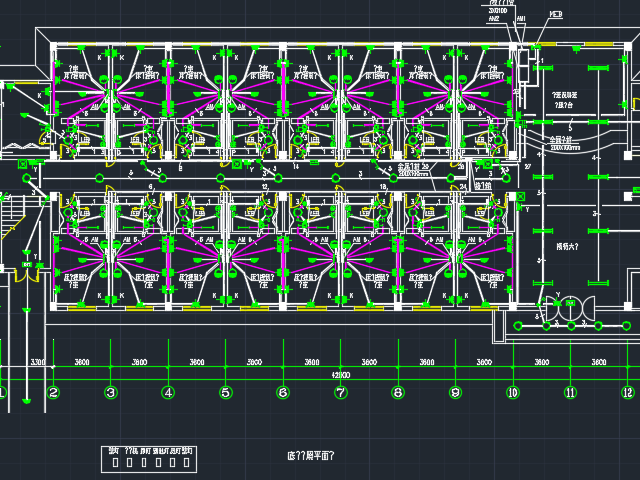Click grid axis bubble number 2

tap(53, 393)
